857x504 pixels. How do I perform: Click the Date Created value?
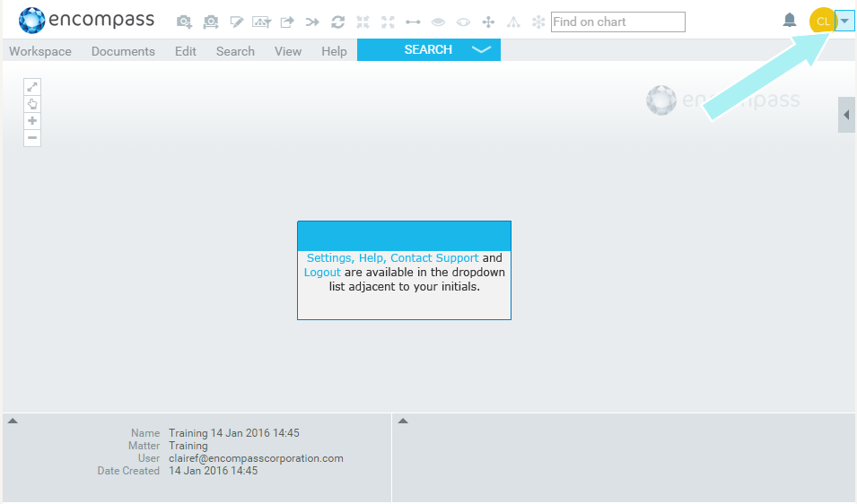click(x=214, y=471)
